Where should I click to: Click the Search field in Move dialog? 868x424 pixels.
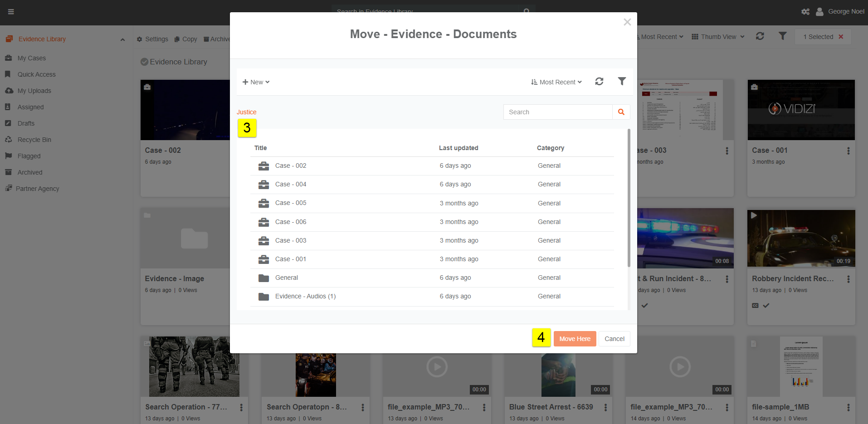[x=558, y=112]
